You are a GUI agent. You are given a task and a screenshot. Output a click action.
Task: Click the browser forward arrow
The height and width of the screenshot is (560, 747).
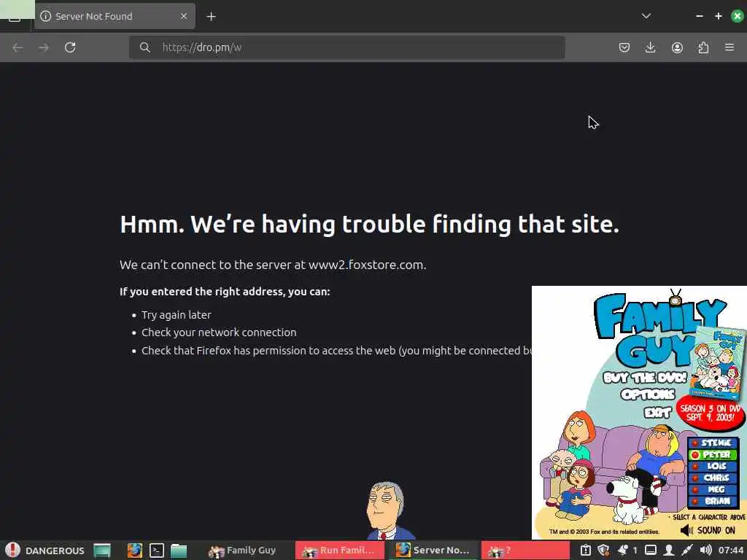coord(43,47)
